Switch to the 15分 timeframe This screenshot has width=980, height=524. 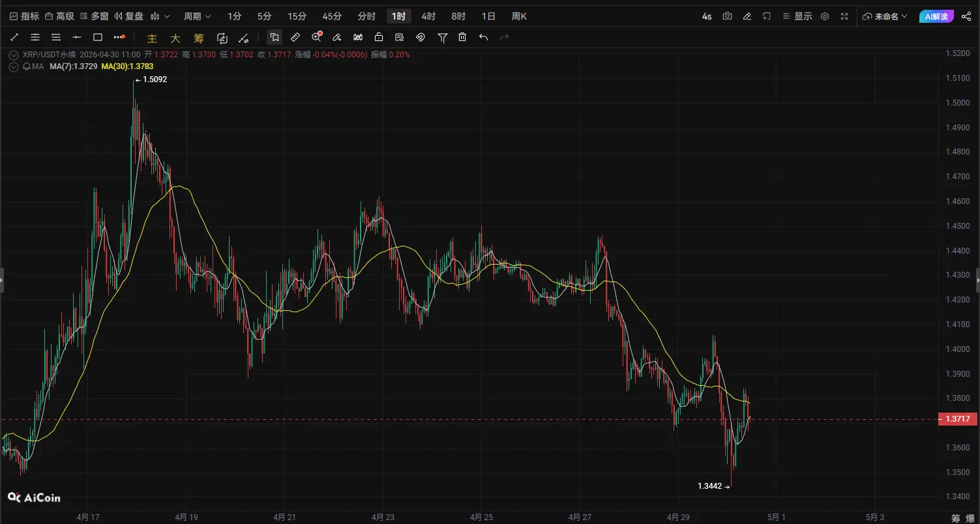pos(297,16)
